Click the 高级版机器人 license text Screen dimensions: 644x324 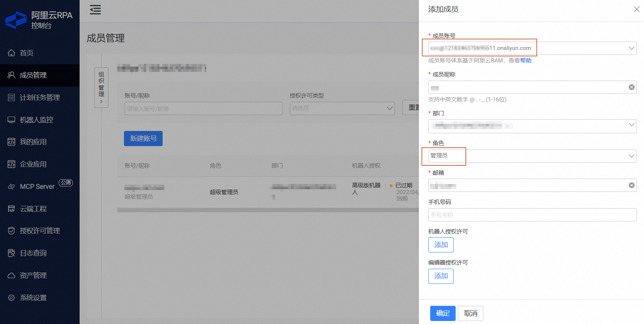366,188
